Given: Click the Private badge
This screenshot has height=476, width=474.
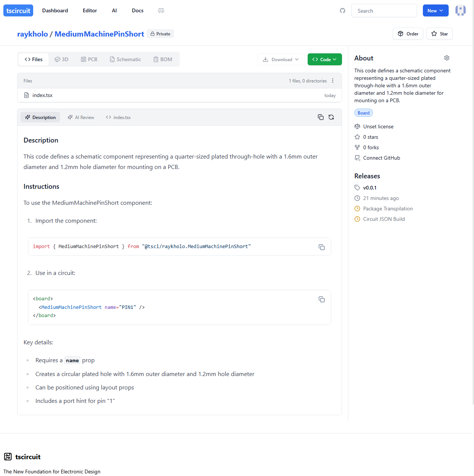Looking at the screenshot, I should click(160, 34).
